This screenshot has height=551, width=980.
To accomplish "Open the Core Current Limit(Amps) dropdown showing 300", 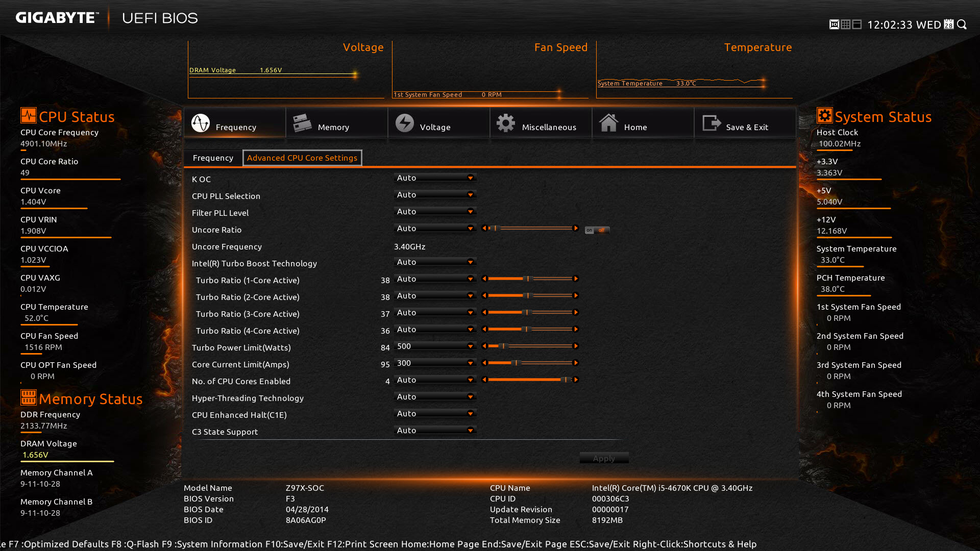I will pyautogui.click(x=435, y=363).
